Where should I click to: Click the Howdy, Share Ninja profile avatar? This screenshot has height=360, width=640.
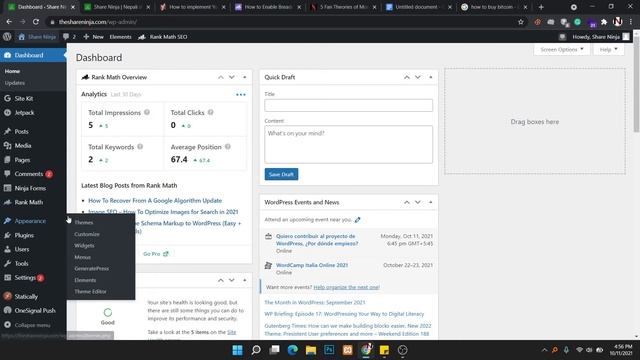tap(626, 37)
